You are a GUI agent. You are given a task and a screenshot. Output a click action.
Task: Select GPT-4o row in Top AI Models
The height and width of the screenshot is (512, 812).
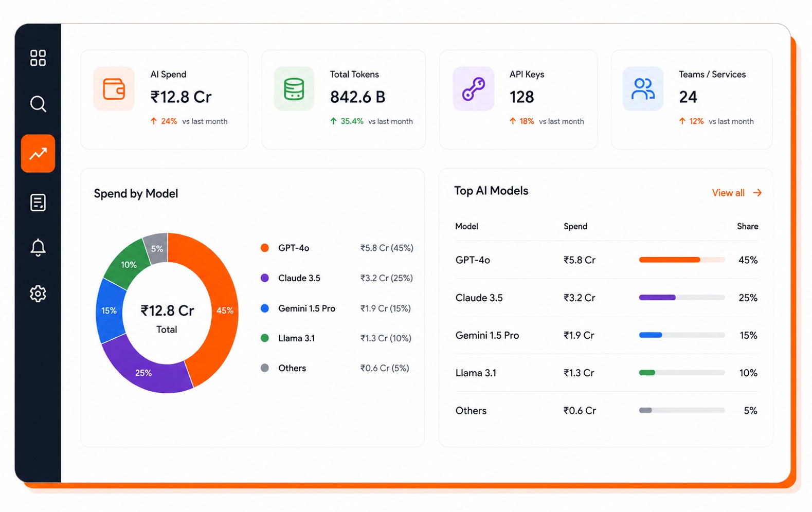click(x=607, y=260)
